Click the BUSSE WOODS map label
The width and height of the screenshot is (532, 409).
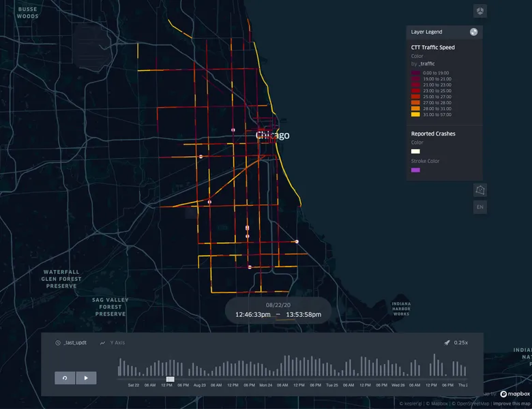pyautogui.click(x=27, y=12)
